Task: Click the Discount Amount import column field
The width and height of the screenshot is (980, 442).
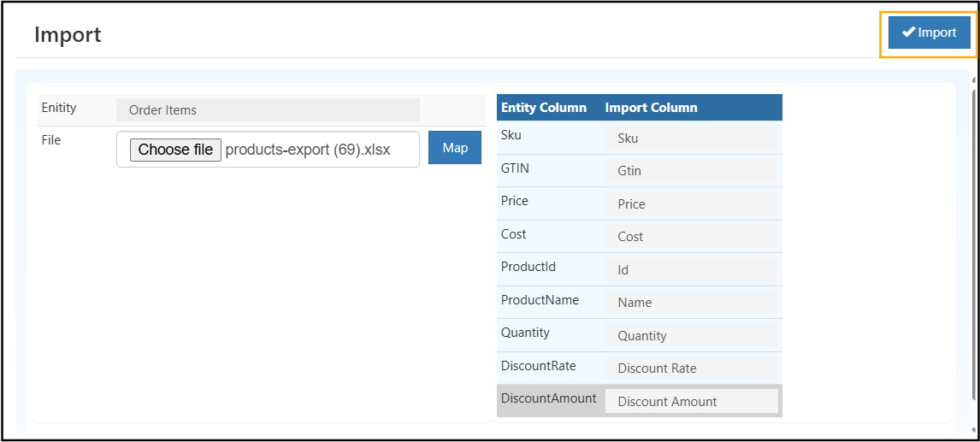Action: 691,401
